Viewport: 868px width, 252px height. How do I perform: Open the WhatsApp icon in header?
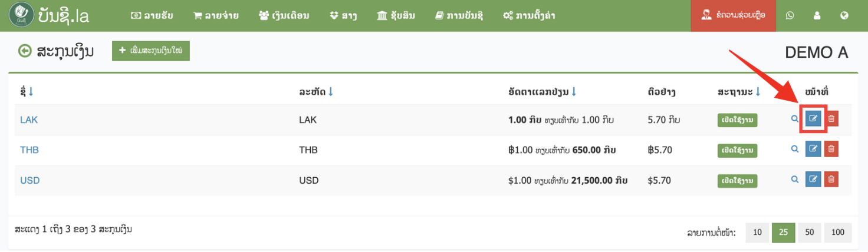(x=790, y=16)
